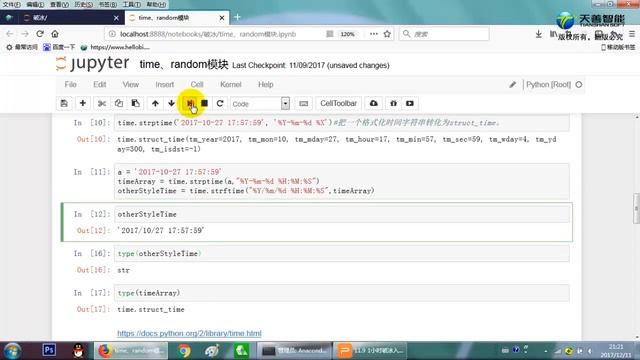Screen dimensions: 640x360
Task: Open the View menu
Action: (x=131, y=84)
